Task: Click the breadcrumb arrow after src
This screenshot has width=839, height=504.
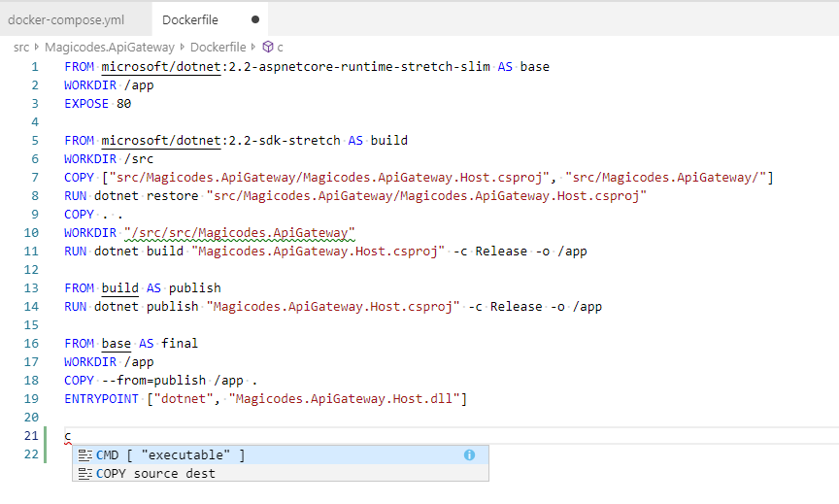Action: click(37, 47)
